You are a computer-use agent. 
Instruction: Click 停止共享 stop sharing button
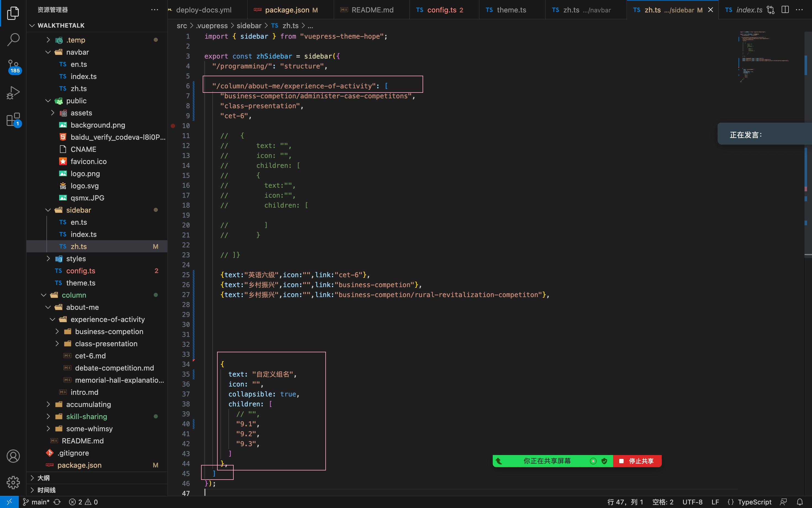637,461
